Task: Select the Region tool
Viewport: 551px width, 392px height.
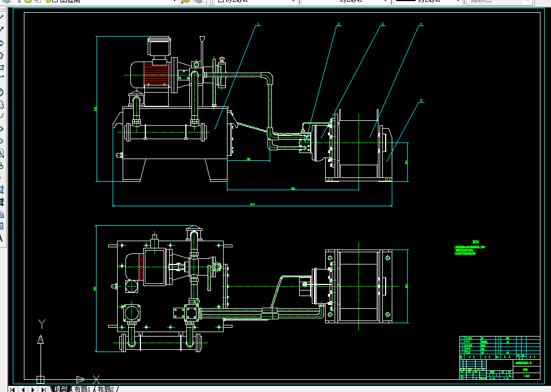Action: click(x=2, y=214)
